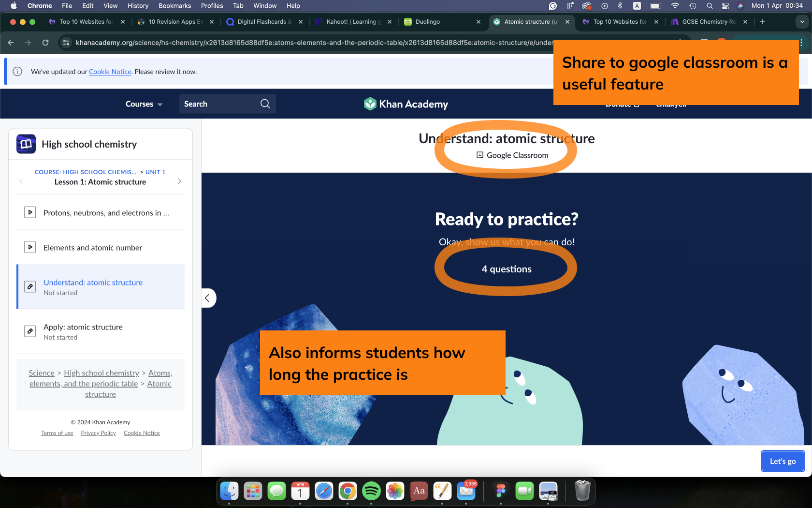
Task: Switch to the Kahoot! tab
Action: (x=353, y=22)
